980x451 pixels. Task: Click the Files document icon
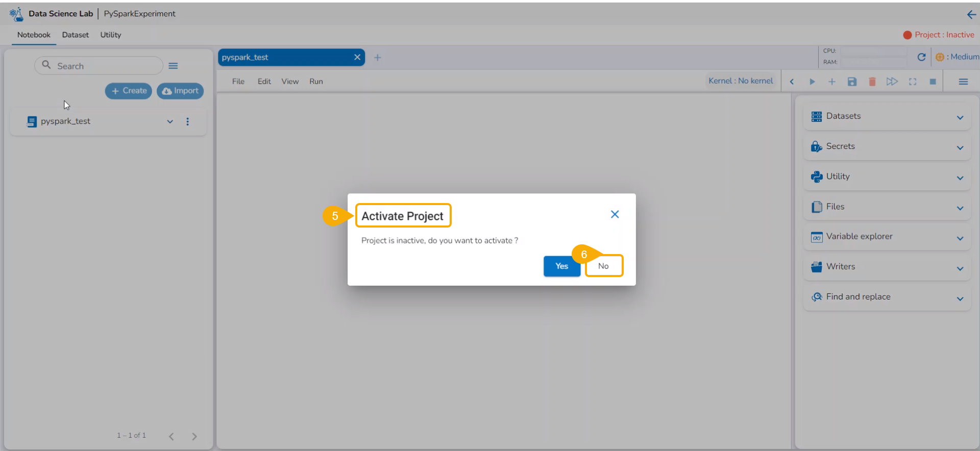(817, 207)
